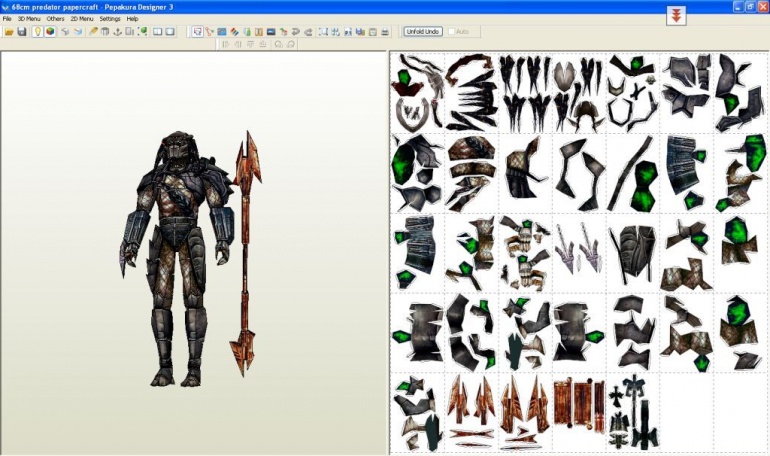Open the Settings menu
The height and width of the screenshot is (456, 770).
click(x=110, y=19)
